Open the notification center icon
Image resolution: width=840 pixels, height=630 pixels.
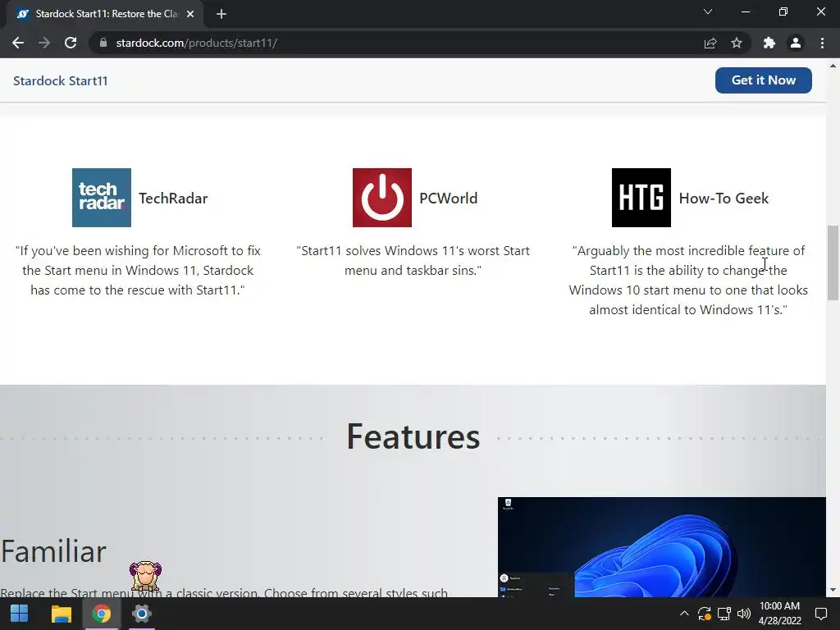[x=820, y=614]
